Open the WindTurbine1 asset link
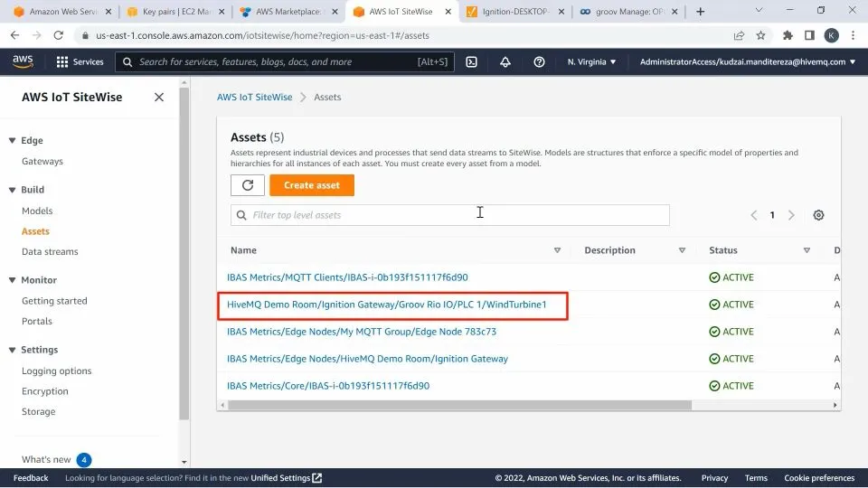This screenshot has width=868, height=488. tap(386, 305)
